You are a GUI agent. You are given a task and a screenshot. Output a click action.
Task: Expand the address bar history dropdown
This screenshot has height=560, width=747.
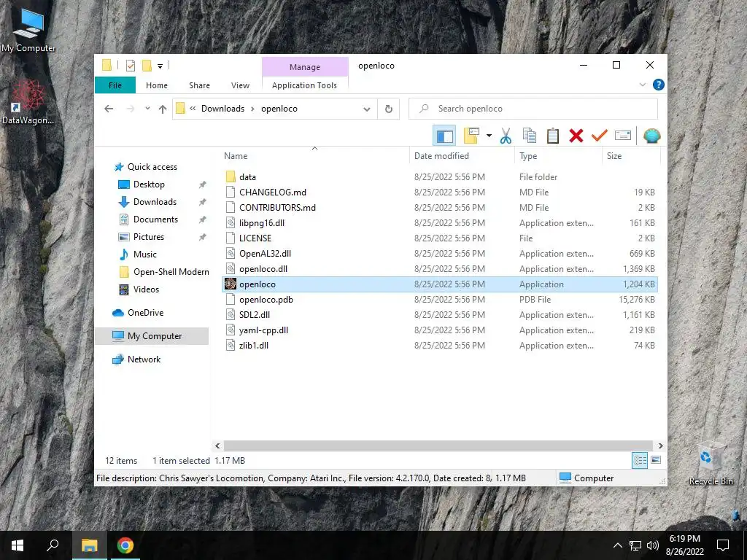(x=367, y=109)
